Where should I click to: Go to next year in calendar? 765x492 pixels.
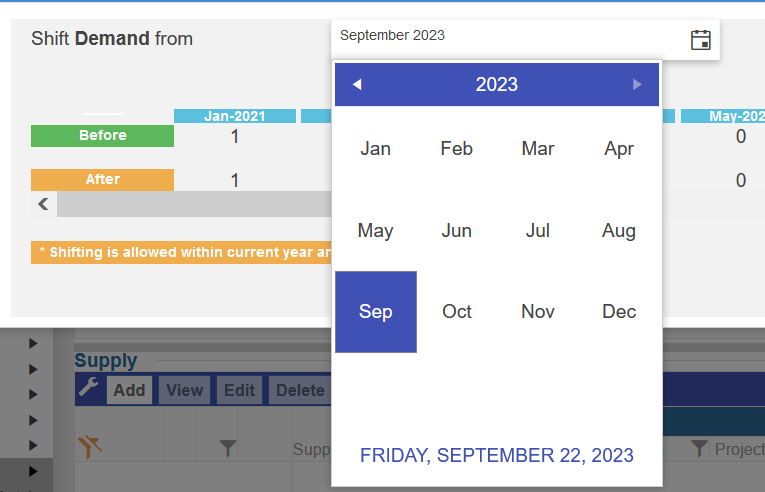point(637,84)
